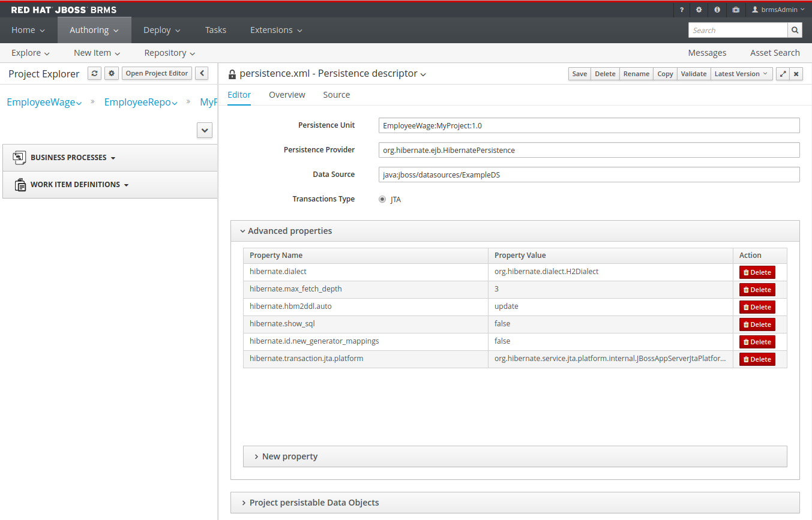The image size is (812, 520).
Task: Delete the hibernate.show_sql property
Action: (757, 324)
